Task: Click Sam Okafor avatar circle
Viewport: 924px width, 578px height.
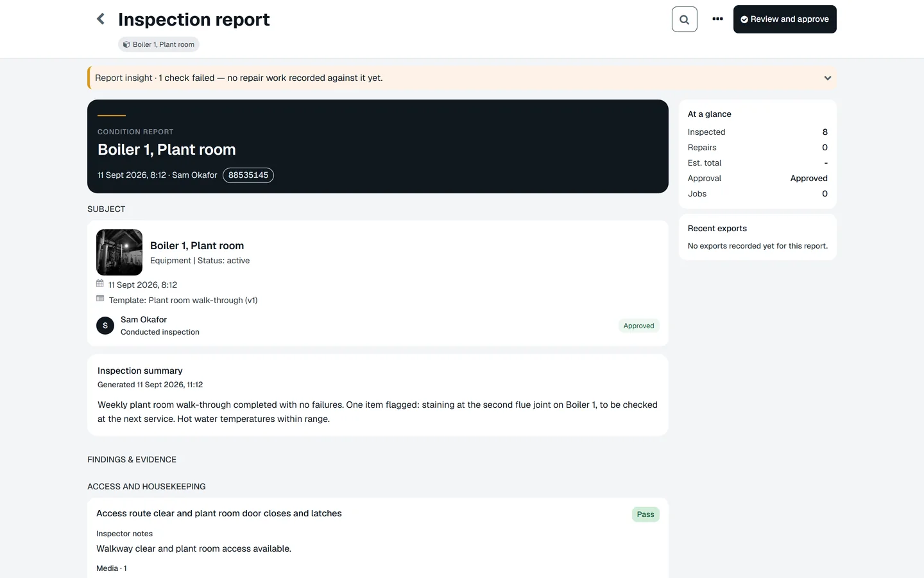Action: [x=105, y=326]
